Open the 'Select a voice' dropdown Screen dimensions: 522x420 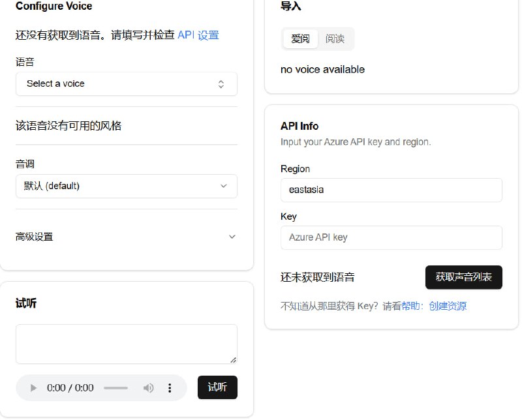126,83
